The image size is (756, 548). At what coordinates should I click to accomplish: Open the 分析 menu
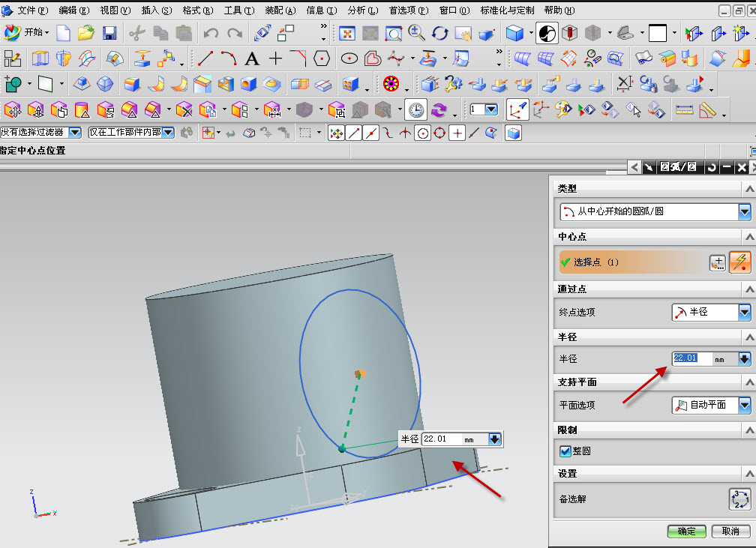(x=363, y=10)
